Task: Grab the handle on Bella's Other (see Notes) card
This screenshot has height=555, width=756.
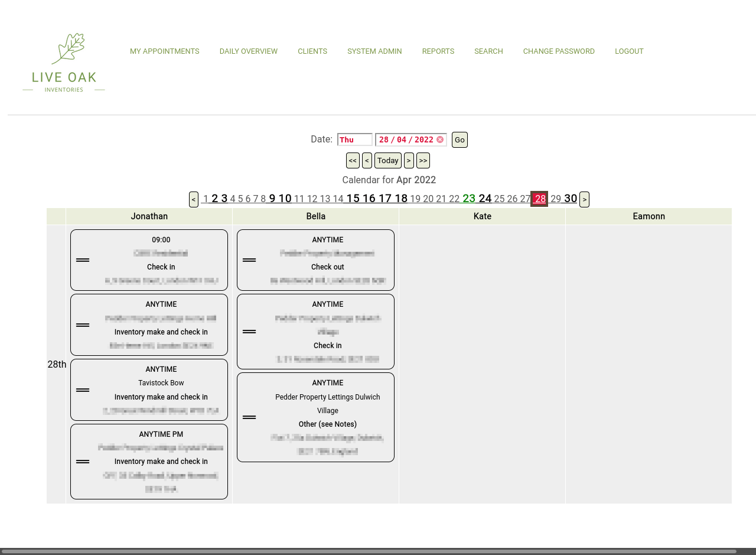Action: coord(249,417)
